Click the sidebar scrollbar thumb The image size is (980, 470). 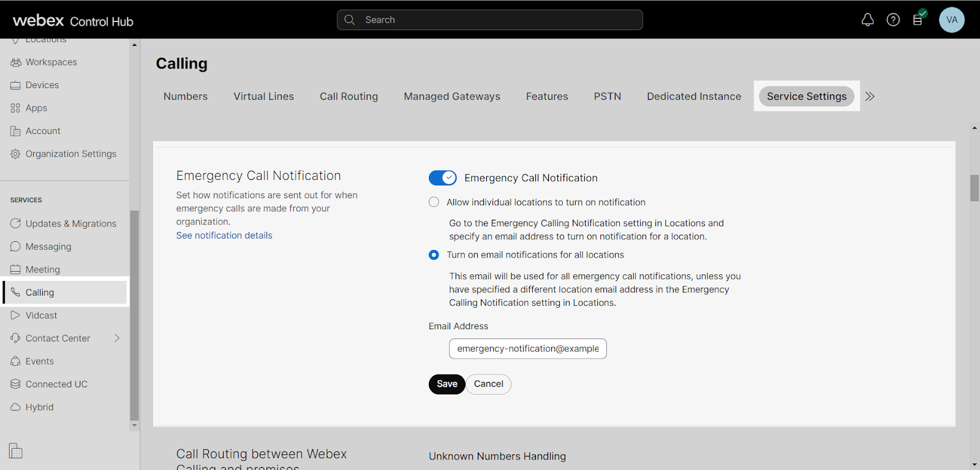[x=134, y=315]
